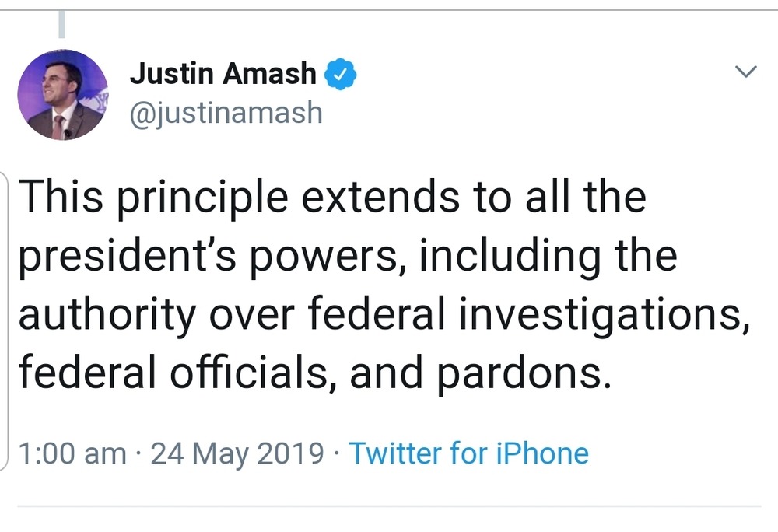Screen dimensions: 778x532
Task: Click the 24 May 2019 date
Action: point(237,453)
